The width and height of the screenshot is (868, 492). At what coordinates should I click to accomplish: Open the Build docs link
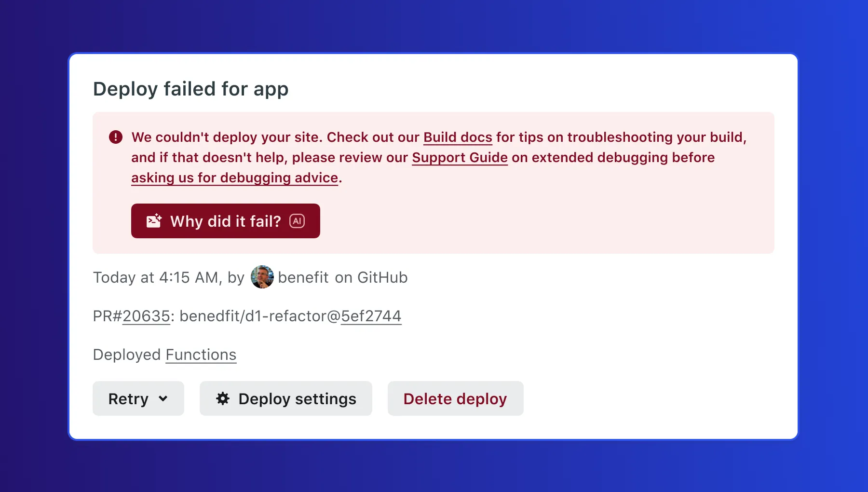(457, 137)
